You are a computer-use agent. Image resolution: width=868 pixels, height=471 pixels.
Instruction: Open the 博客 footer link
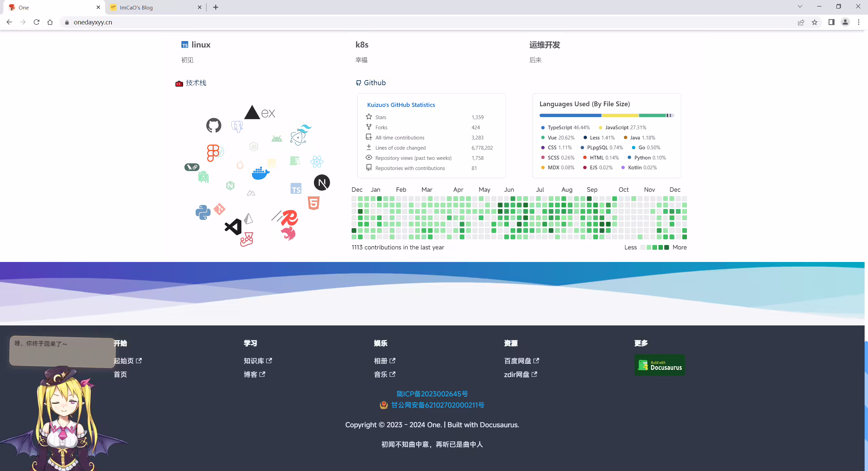click(x=254, y=374)
